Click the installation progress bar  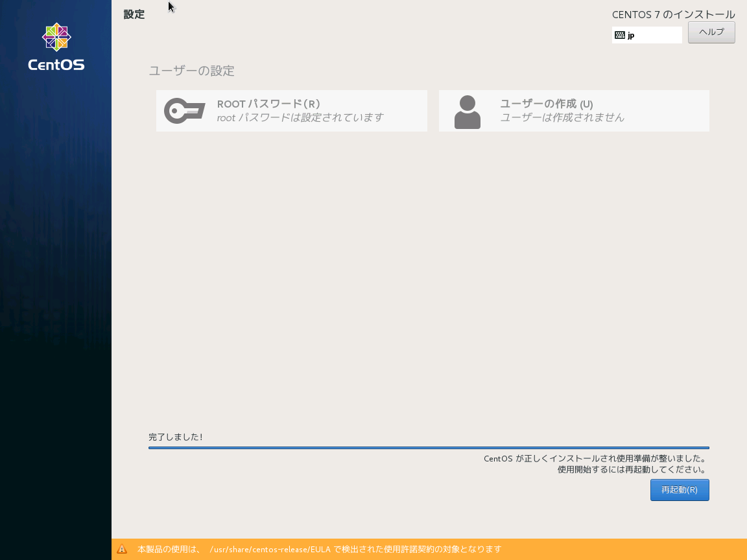click(x=429, y=448)
